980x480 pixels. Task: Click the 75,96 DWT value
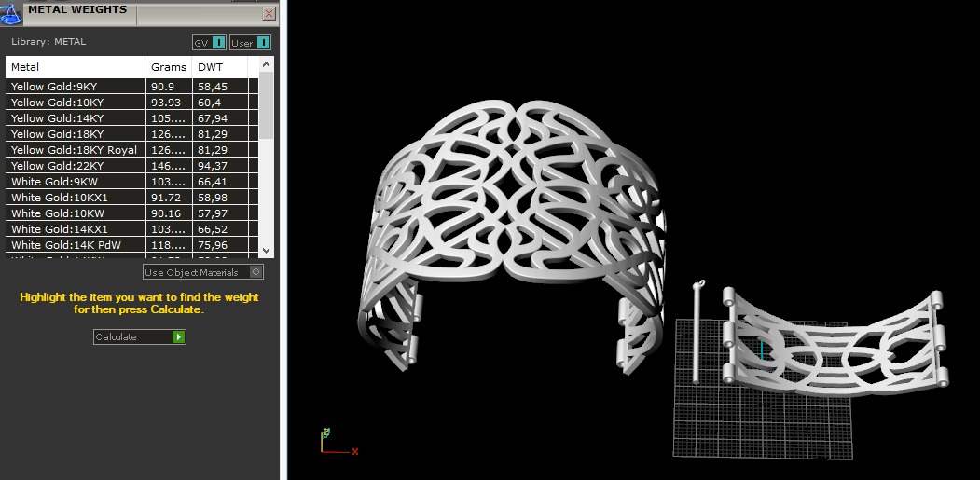[x=213, y=245]
